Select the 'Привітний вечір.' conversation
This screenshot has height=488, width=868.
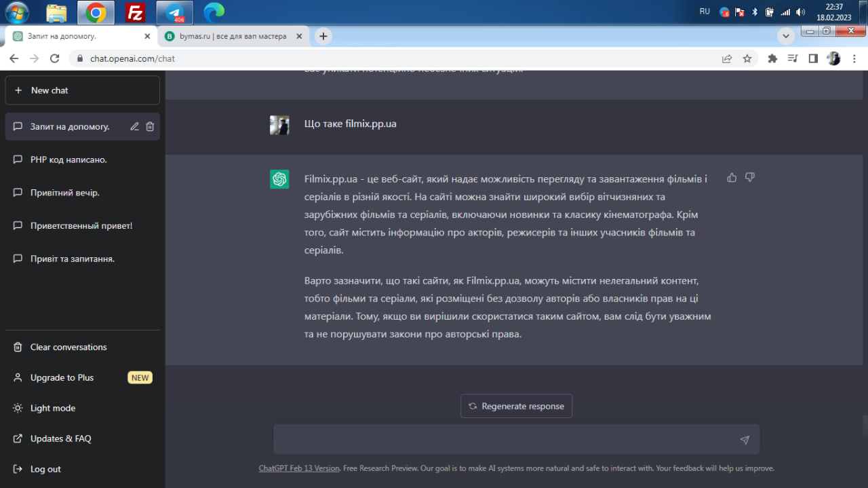click(65, 193)
